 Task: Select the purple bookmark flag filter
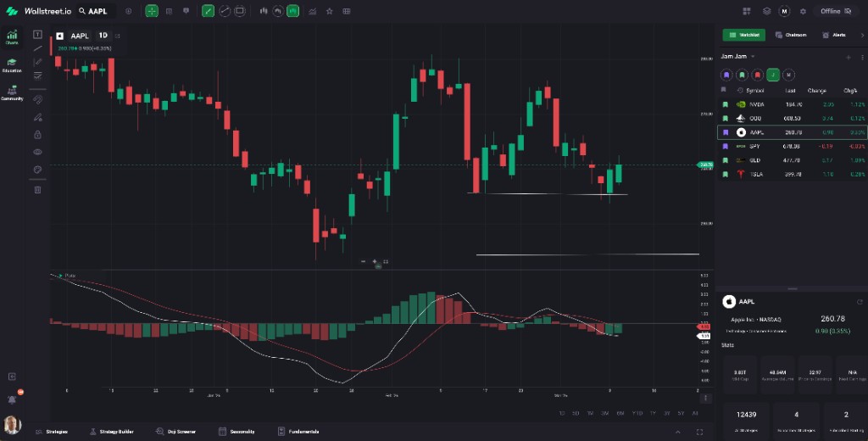point(726,75)
